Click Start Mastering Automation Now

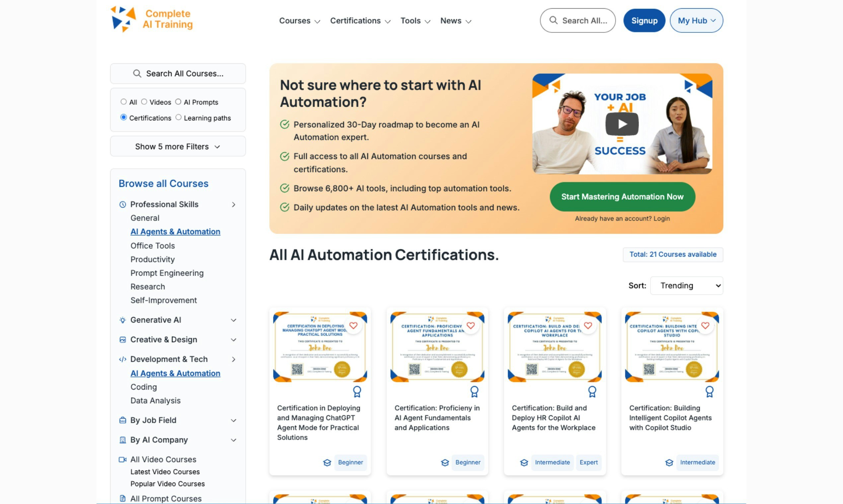click(622, 197)
